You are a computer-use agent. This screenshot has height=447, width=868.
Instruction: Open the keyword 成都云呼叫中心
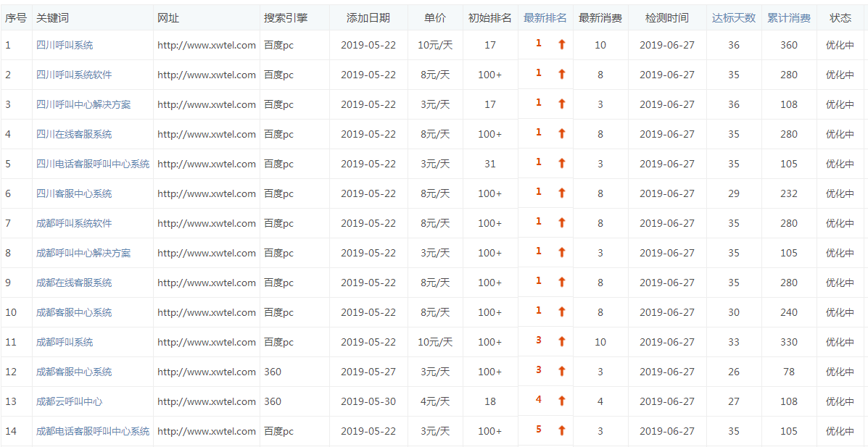tap(69, 401)
